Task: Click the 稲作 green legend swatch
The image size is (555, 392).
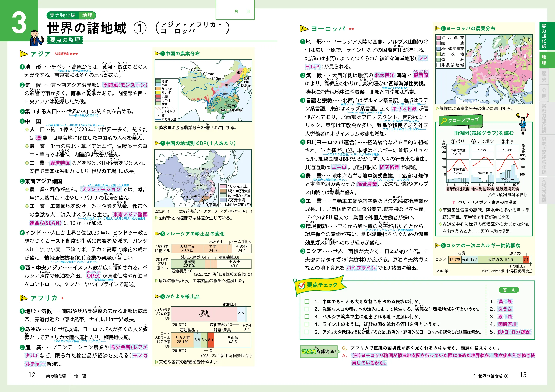Action: pos(158,81)
